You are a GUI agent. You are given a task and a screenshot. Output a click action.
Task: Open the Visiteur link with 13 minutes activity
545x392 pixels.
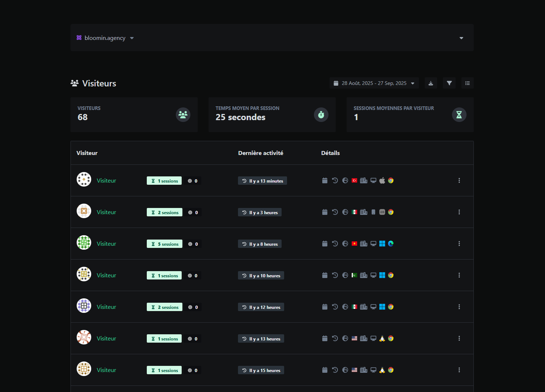106,181
